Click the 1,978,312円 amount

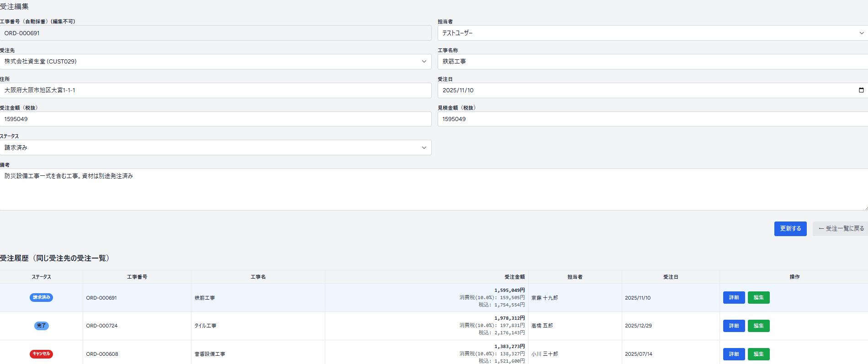click(509, 318)
